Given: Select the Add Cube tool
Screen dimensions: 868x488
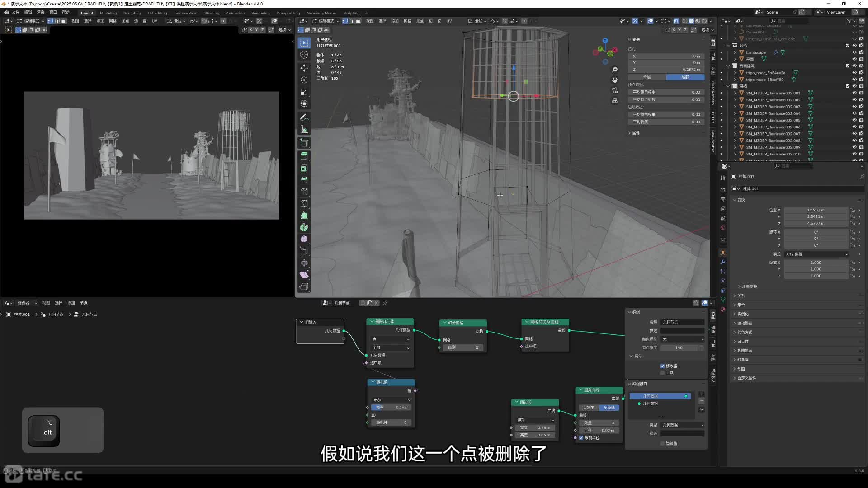Looking at the screenshot, I should [304, 143].
